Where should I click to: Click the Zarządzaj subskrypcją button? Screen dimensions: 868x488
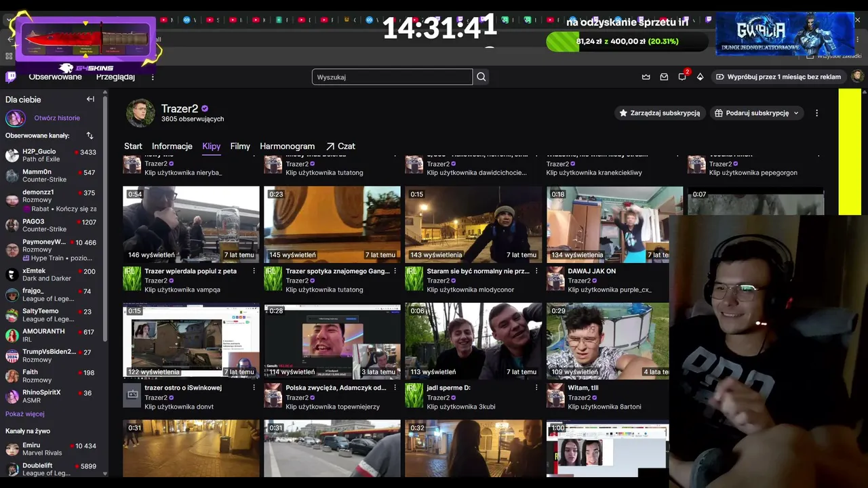[661, 113]
